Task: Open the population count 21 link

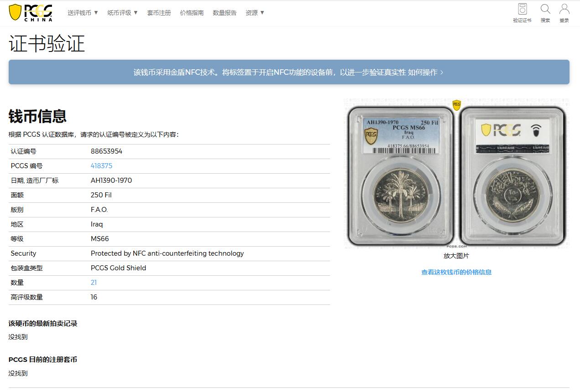Action: [94, 283]
